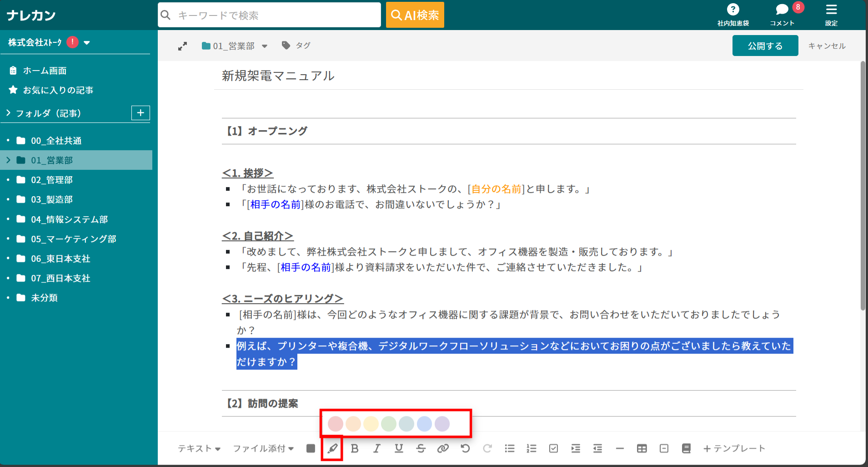Expand the ファイル添付 dropdown

coord(263,448)
